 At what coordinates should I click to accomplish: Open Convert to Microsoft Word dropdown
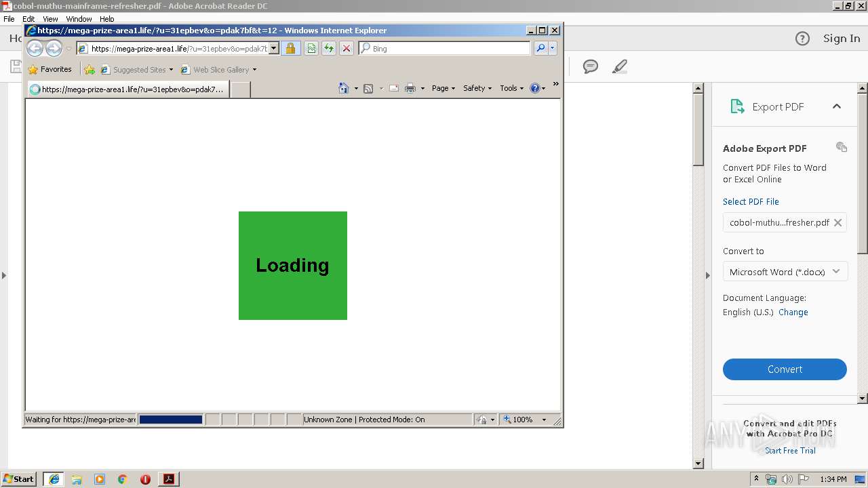[785, 272]
